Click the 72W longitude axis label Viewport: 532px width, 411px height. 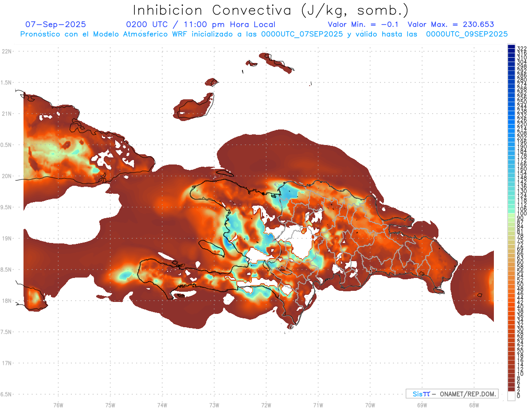tap(266, 405)
